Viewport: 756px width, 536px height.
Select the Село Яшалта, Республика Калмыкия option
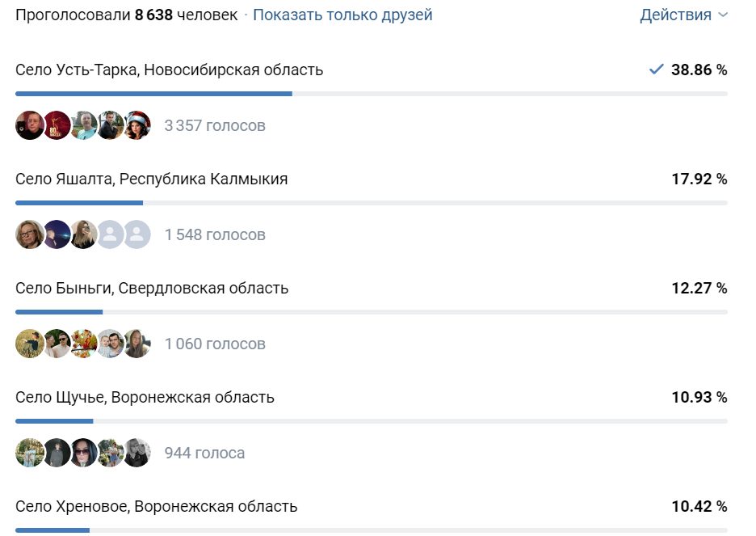(152, 179)
